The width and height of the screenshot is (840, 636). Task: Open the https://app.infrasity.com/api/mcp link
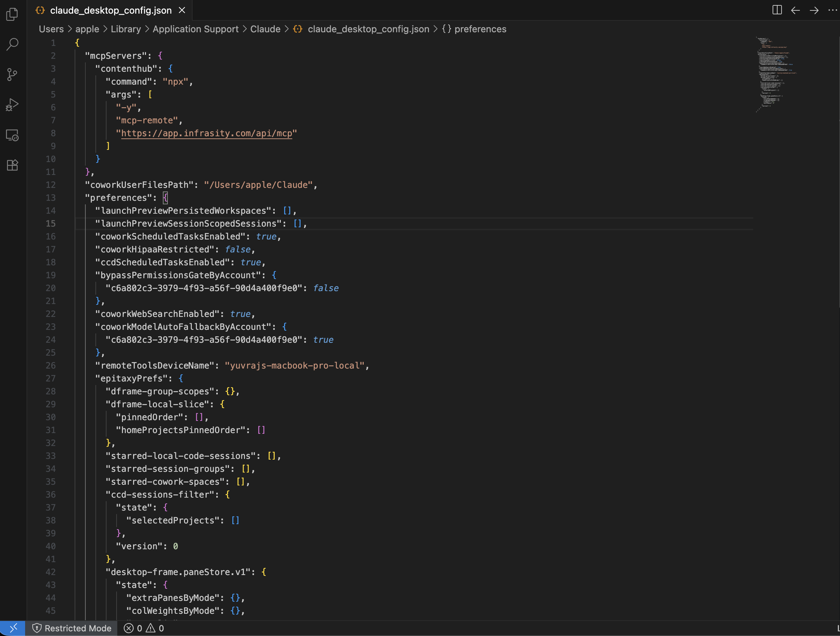[207, 133]
